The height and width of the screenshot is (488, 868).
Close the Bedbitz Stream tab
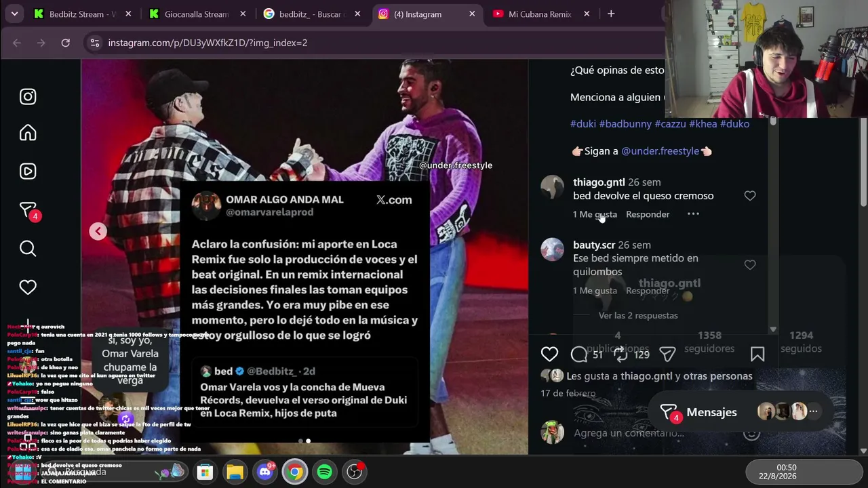click(x=129, y=14)
